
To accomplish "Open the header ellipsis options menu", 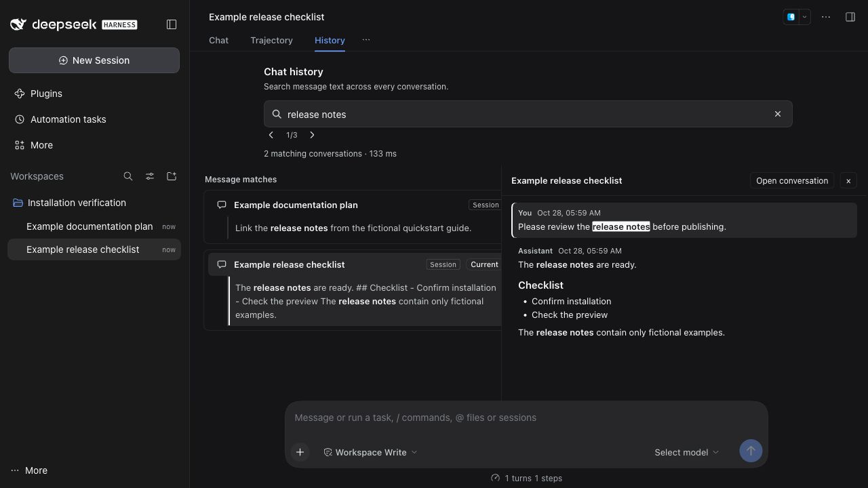I will pos(826,17).
